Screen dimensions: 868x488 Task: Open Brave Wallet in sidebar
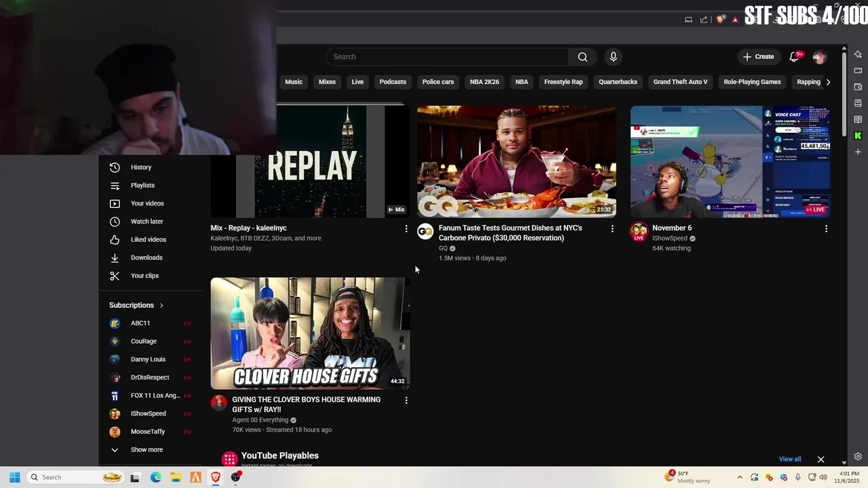pos(858,87)
